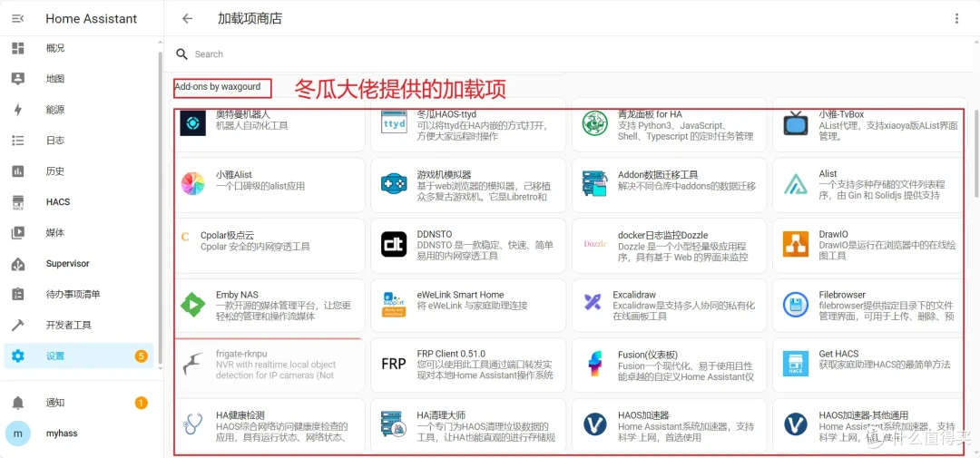Click the 小雅-TvBox television icon
The height and width of the screenshot is (458, 980).
pos(796,123)
